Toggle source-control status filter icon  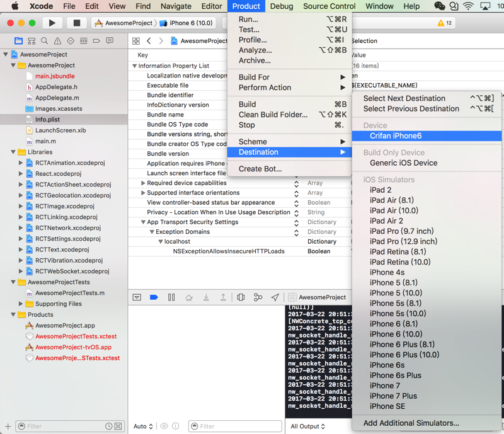click(x=118, y=426)
